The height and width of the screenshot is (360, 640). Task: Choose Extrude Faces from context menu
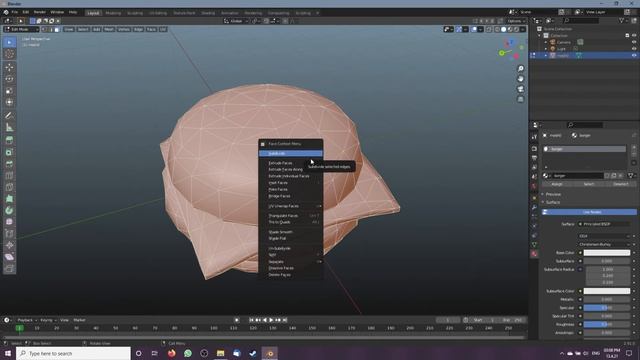[291, 163]
